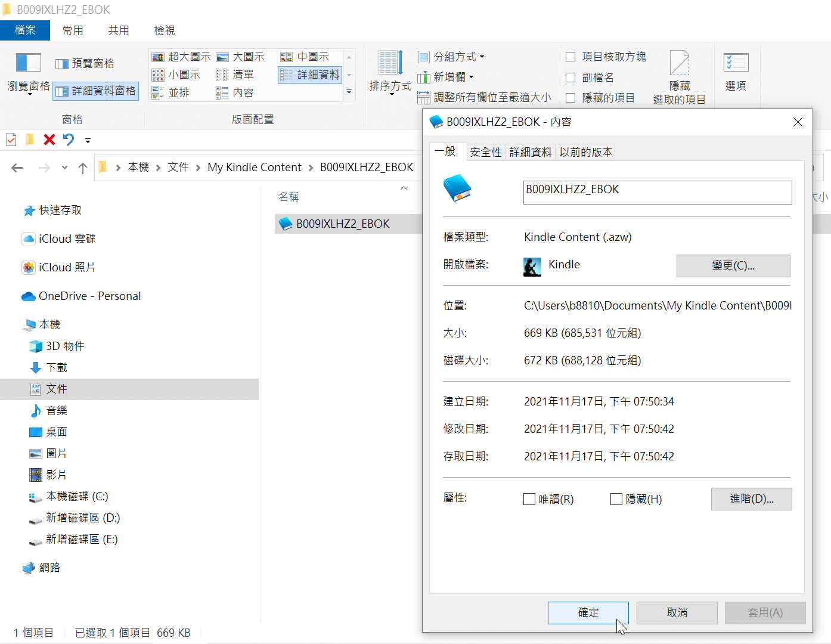This screenshot has width=831, height=644.
Task: Enable the 項目核取方塊 checkbox
Action: (x=570, y=57)
